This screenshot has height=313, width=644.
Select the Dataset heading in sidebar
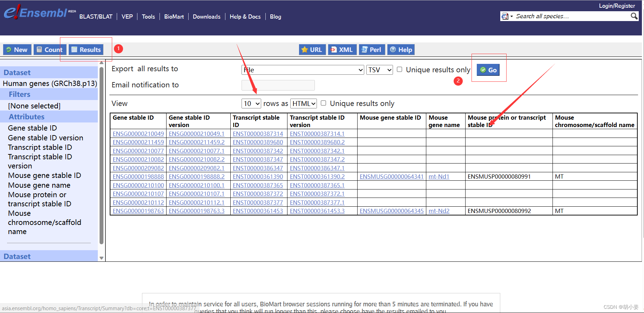[x=17, y=73]
